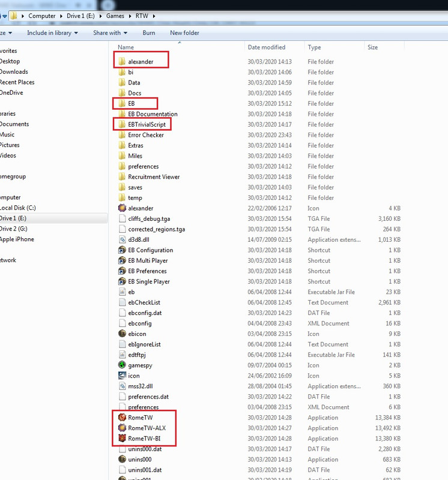Open the Share with dropdown

pyautogui.click(x=110, y=33)
